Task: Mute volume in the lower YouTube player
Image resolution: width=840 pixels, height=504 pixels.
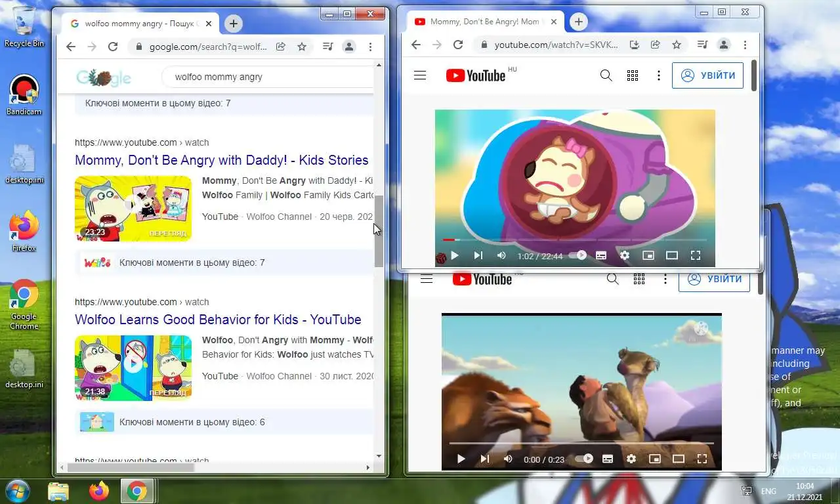Action: click(508, 459)
